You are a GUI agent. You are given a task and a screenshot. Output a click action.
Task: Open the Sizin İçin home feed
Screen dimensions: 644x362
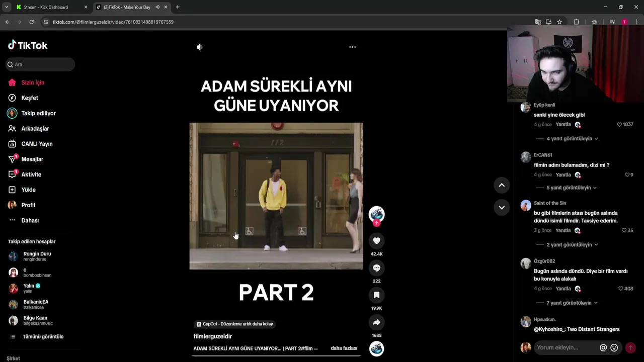click(x=26, y=82)
